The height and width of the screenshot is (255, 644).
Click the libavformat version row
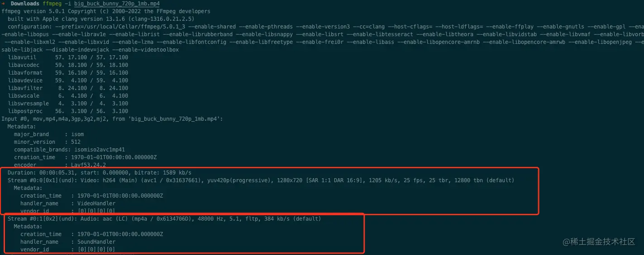68,73
